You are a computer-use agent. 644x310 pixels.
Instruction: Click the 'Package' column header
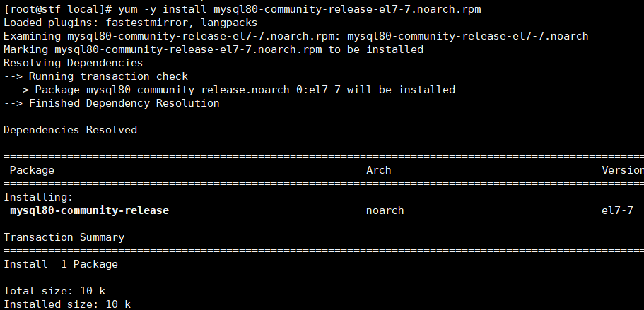32,170
